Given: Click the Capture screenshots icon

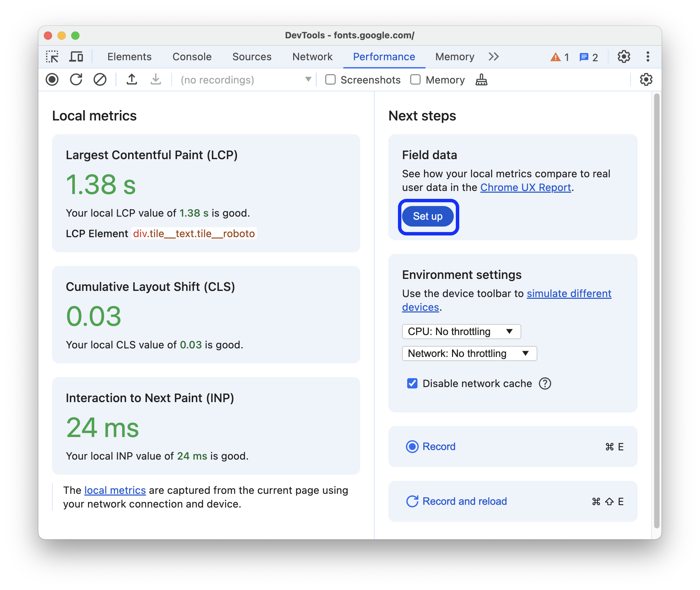Looking at the screenshot, I should [330, 80].
